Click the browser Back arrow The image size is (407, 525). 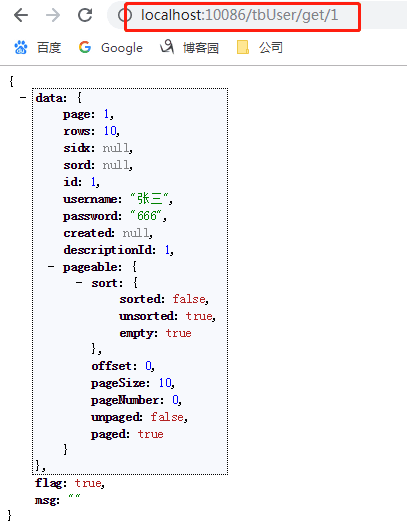pos(21,15)
